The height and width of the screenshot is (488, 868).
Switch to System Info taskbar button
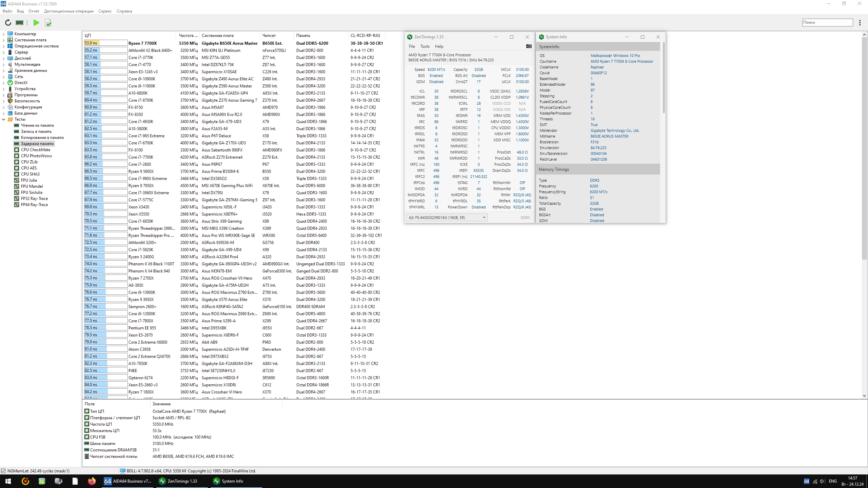tap(232, 481)
